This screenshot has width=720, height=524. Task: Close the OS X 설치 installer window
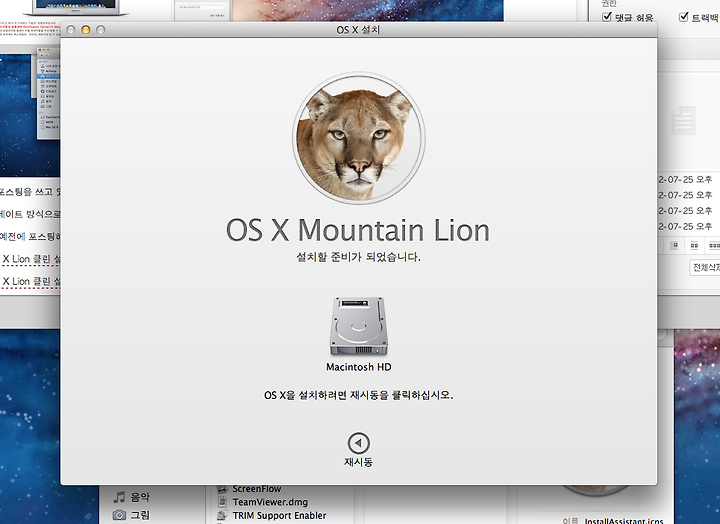pyautogui.click(x=71, y=30)
